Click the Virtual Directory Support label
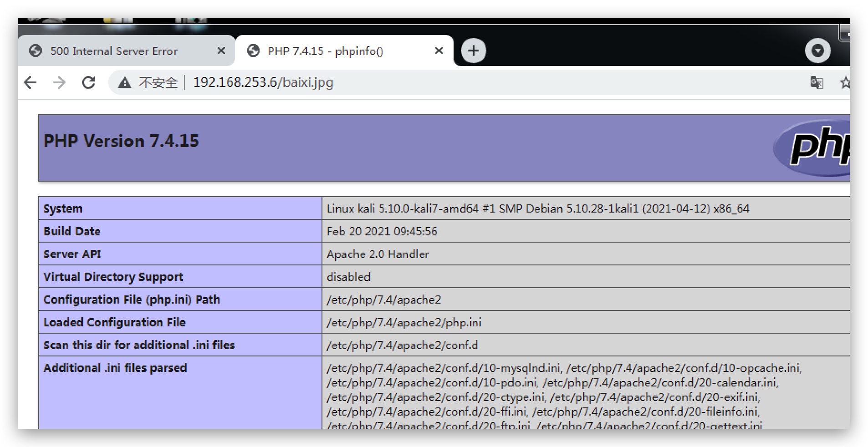The image size is (868, 447). 113,277
